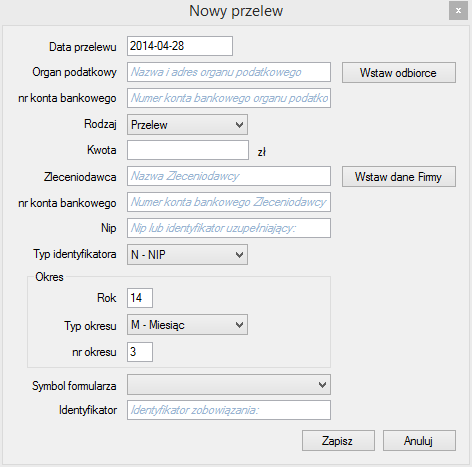Close the Nowy przelew window

(458, 11)
